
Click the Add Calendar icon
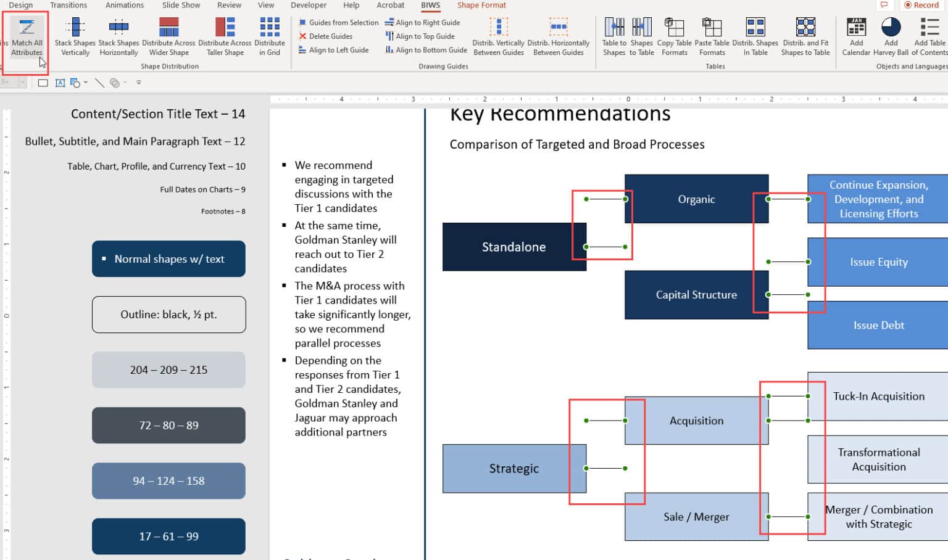point(856,35)
